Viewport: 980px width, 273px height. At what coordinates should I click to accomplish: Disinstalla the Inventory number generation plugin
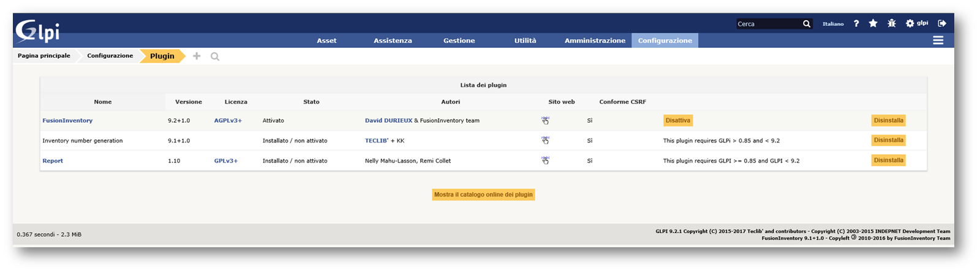point(888,140)
